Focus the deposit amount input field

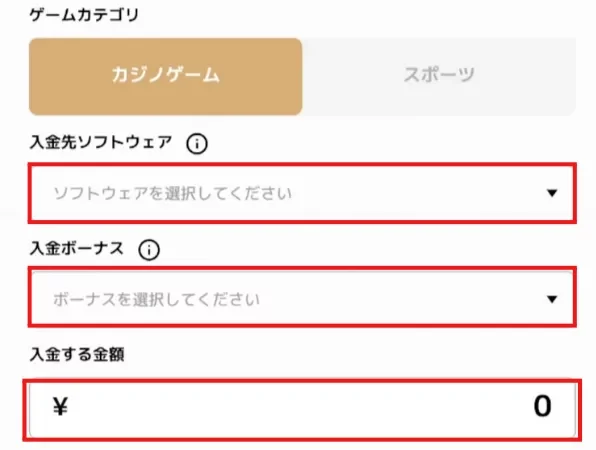tap(302, 410)
